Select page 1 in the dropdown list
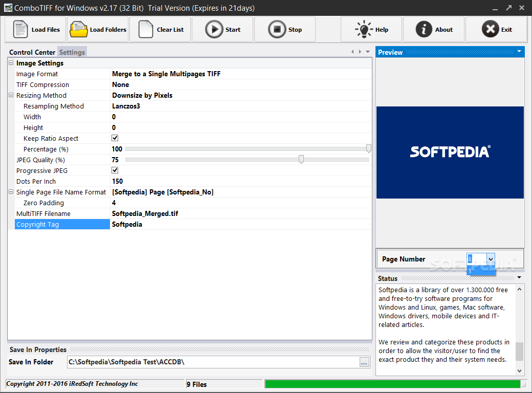Screen dimensions: 532x393 pyautogui.click(x=480, y=271)
